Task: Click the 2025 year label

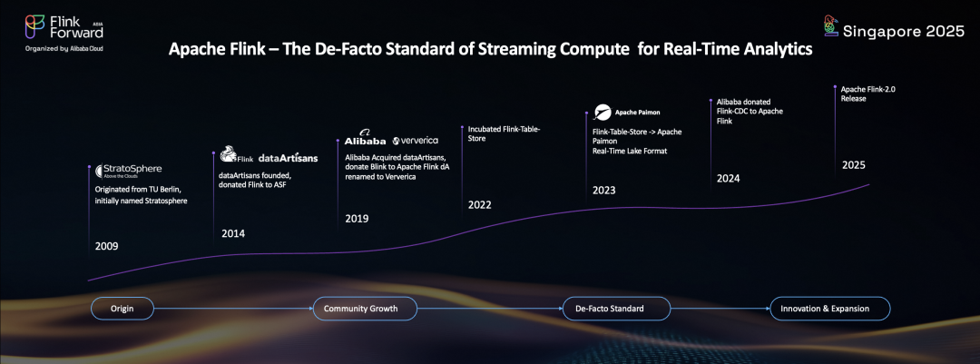Action: click(x=854, y=165)
